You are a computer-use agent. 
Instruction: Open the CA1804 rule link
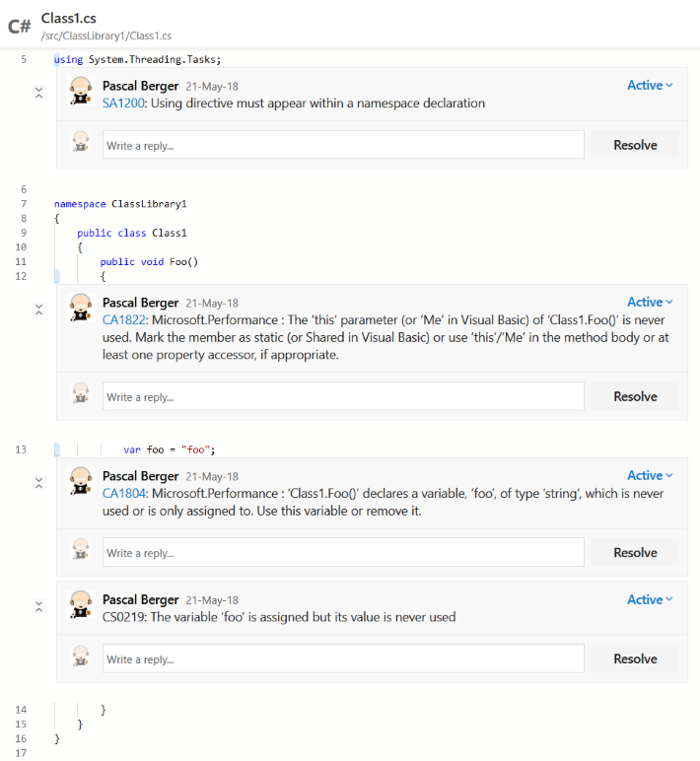[121, 494]
